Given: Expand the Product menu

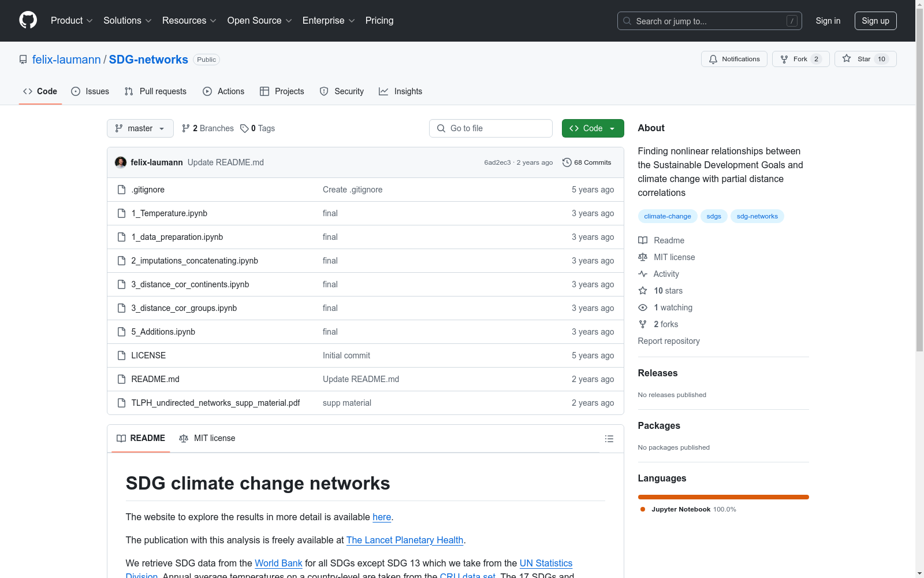Looking at the screenshot, I should [x=72, y=21].
